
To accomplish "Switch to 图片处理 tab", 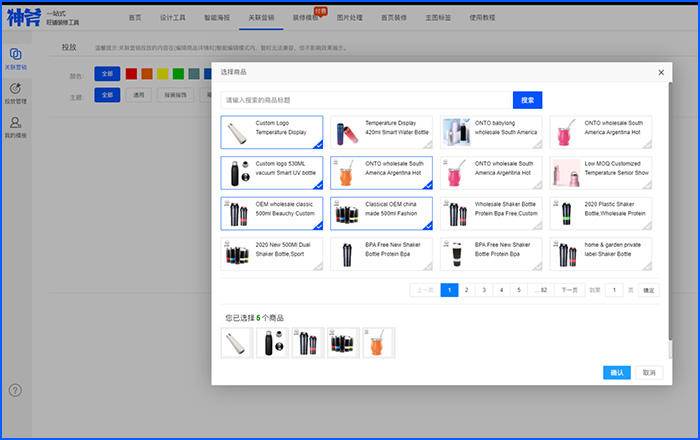I will 350,17.
